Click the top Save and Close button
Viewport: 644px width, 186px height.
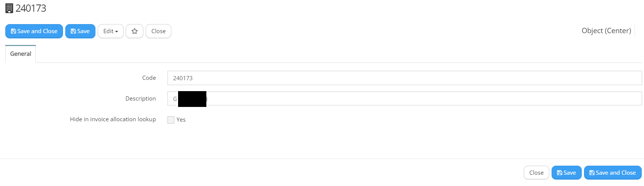click(x=34, y=31)
